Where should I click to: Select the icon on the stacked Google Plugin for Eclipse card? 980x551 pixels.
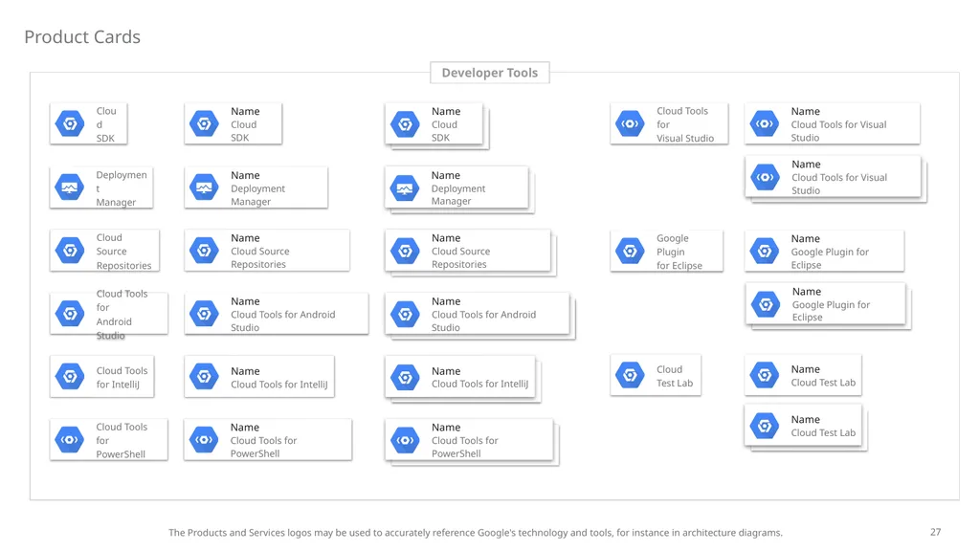click(x=766, y=305)
